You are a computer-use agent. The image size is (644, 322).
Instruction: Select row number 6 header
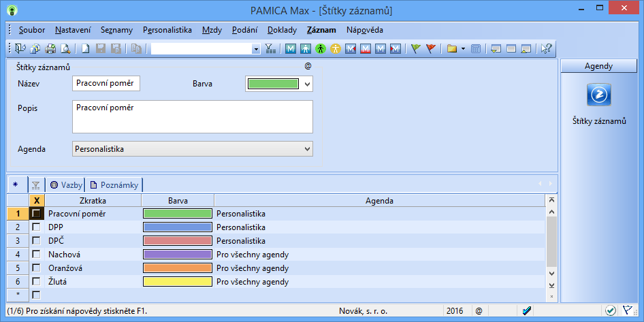point(18,281)
